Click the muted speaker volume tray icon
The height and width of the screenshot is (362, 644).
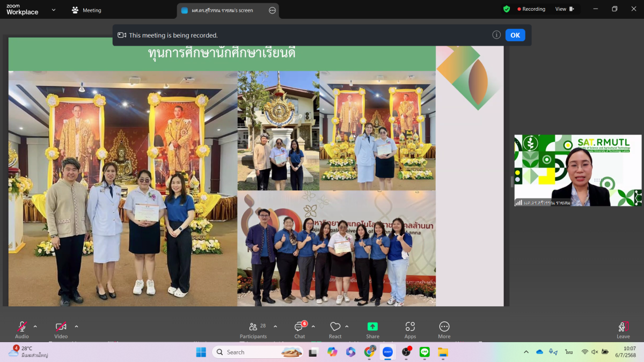coord(595,352)
